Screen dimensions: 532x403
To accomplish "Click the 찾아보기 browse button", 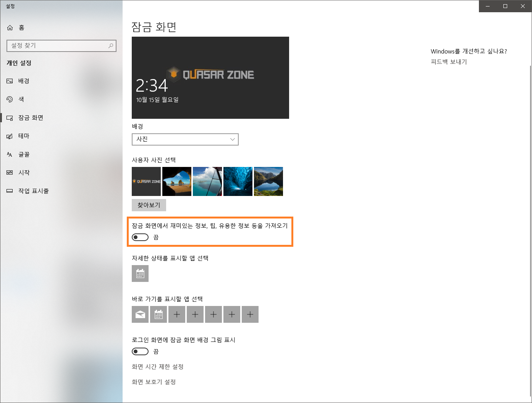I will pos(149,205).
